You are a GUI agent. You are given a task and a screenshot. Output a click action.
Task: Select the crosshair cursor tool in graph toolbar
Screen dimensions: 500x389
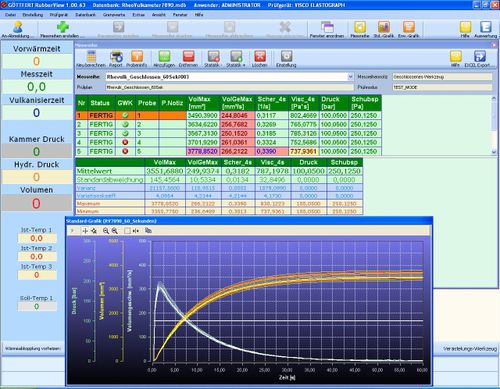coord(85,231)
